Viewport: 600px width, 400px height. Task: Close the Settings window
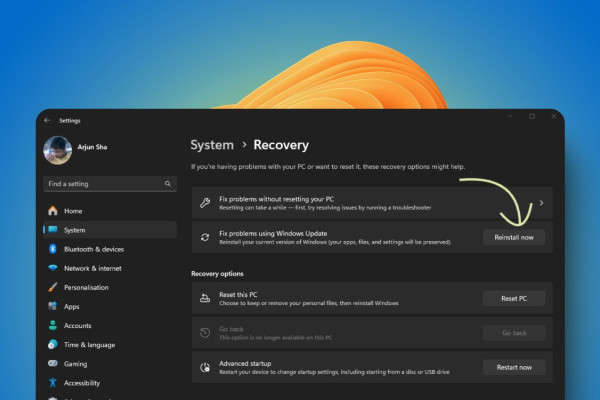pyautogui.click(x=554, y=116)
